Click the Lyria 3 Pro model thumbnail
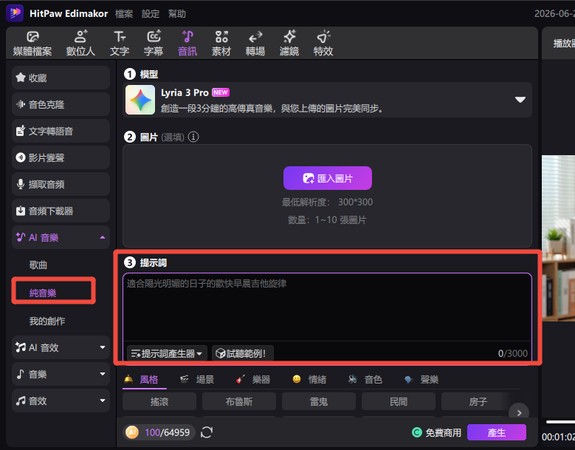The height and width of the screenshot is (450, 575). 140,100
